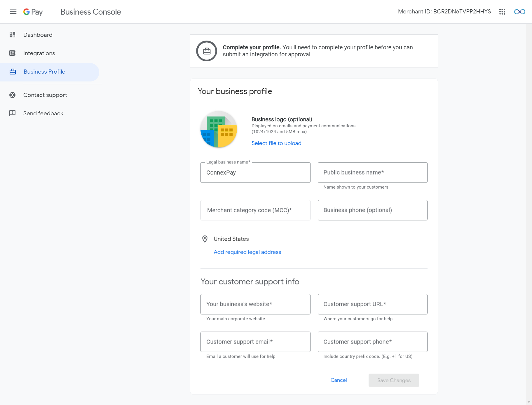Click the Dashboard sidebar icon

12,35
